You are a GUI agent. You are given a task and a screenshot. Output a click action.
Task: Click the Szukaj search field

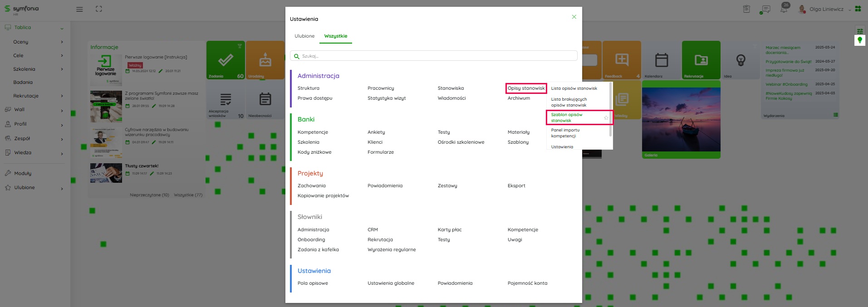pyautogui.click(x=433, y=56)
